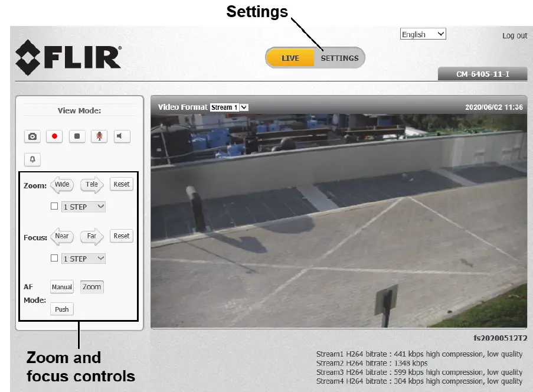533x392 pixels.
Task: Enable the checkbox beside the focus step selector
Action: [x=54, y=258]
